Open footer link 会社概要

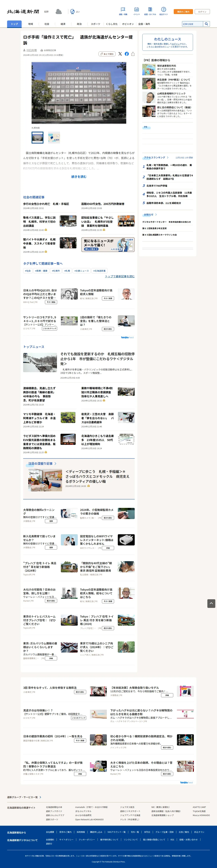(x=50, y=832)
